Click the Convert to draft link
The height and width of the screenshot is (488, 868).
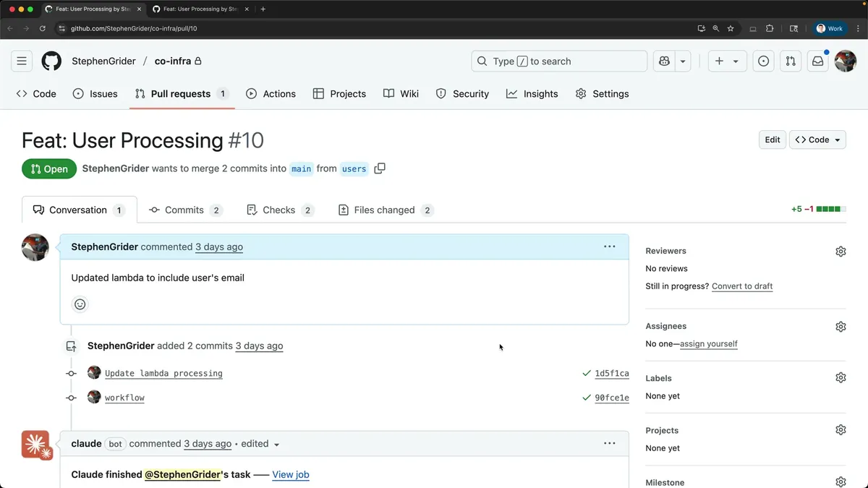coord(742,286)
